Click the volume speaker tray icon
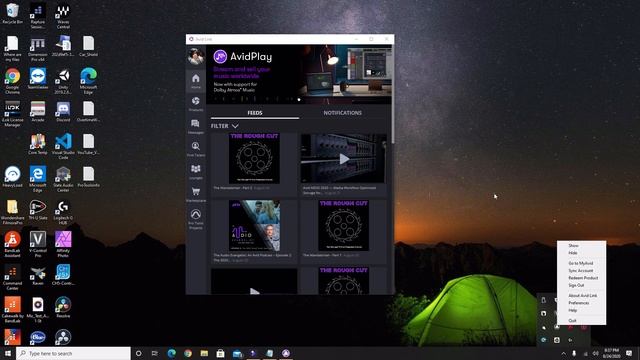Image resolution: width=640 pixels, height=360 pixels. tap(596, 353)
